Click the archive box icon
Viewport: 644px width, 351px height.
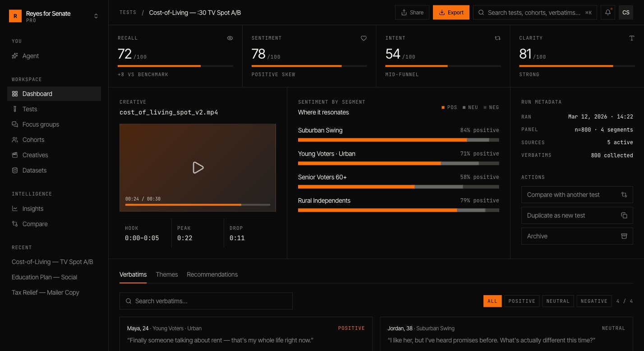coord(624,236)
